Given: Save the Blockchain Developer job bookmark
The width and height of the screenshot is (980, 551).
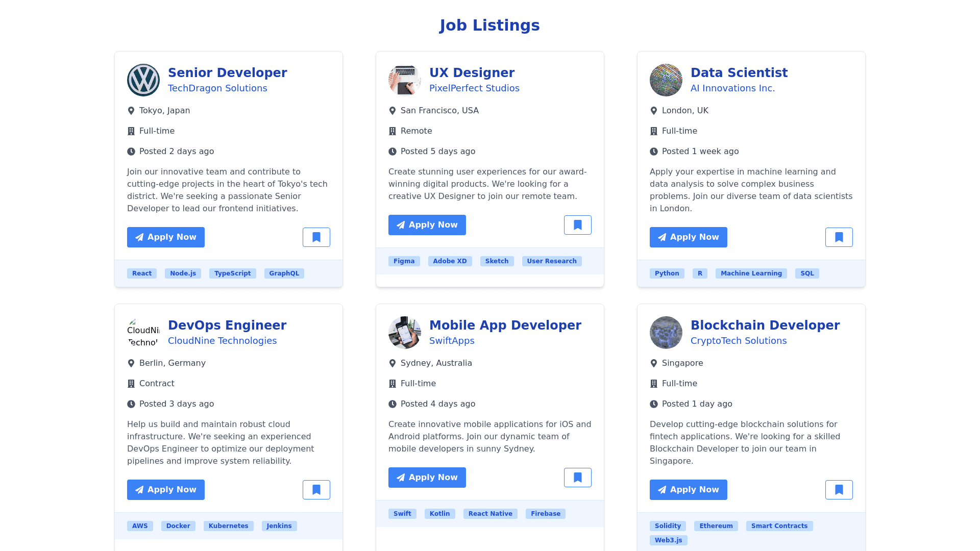Looking at the screenshot, I should 839,490.
